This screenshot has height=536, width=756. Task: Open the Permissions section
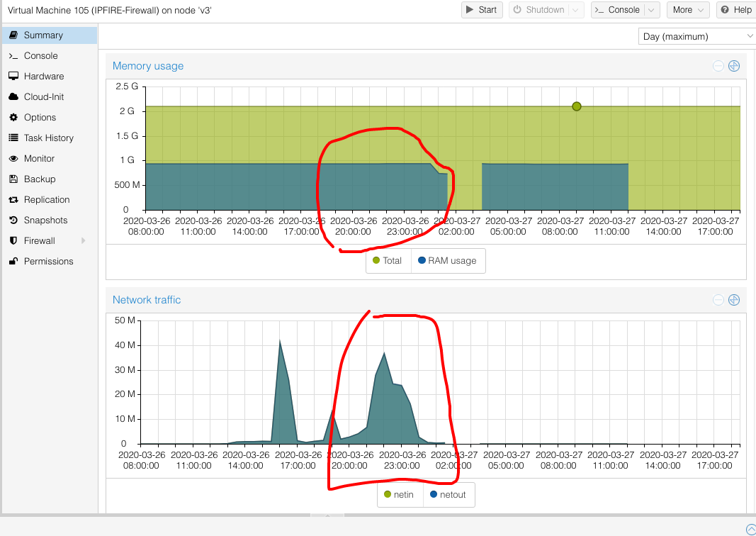(x=50, y=262)
